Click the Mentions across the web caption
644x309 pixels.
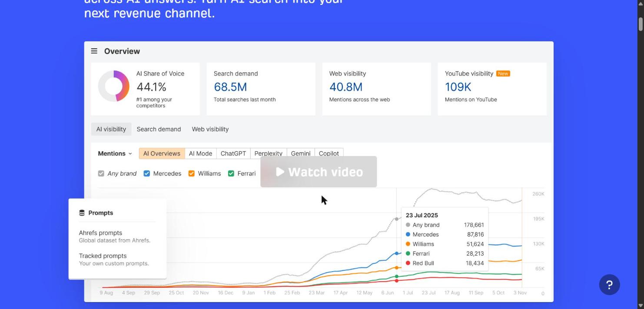pos(359,100)
